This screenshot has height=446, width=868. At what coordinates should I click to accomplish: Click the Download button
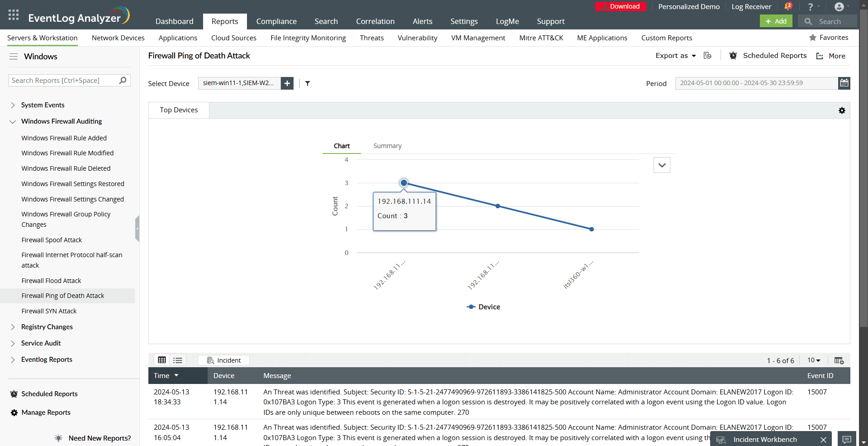point(621,6)
